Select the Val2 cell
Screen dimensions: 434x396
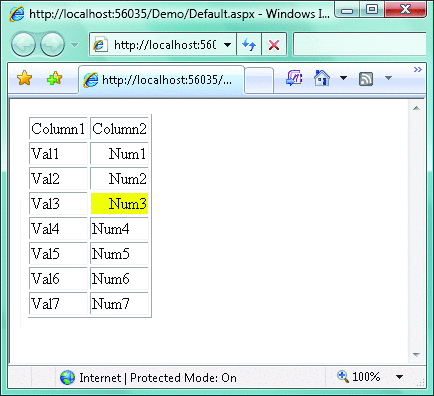[58, 178]
